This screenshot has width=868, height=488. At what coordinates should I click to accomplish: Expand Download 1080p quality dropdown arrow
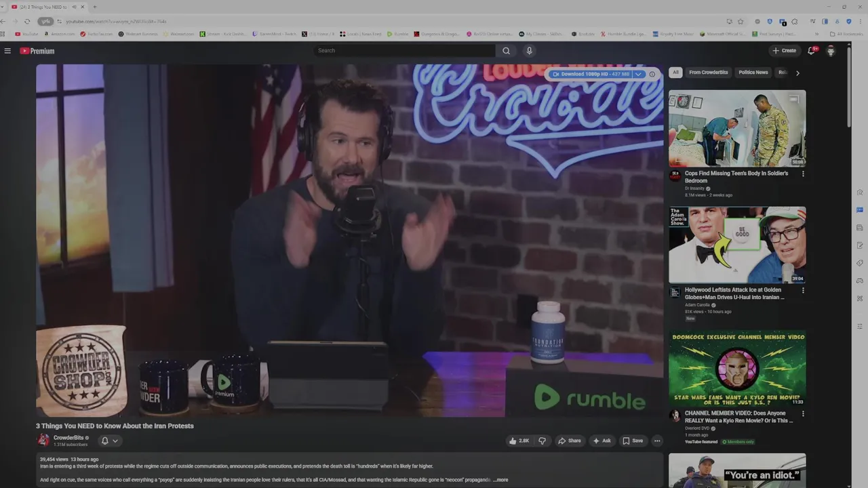638,74
